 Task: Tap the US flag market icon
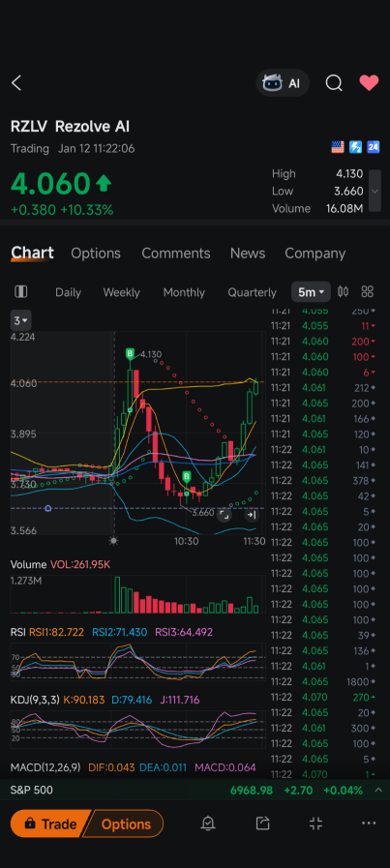tap(338, 147)
